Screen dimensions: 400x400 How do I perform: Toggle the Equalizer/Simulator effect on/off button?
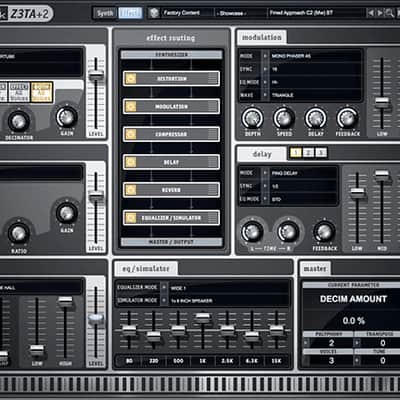131,218
